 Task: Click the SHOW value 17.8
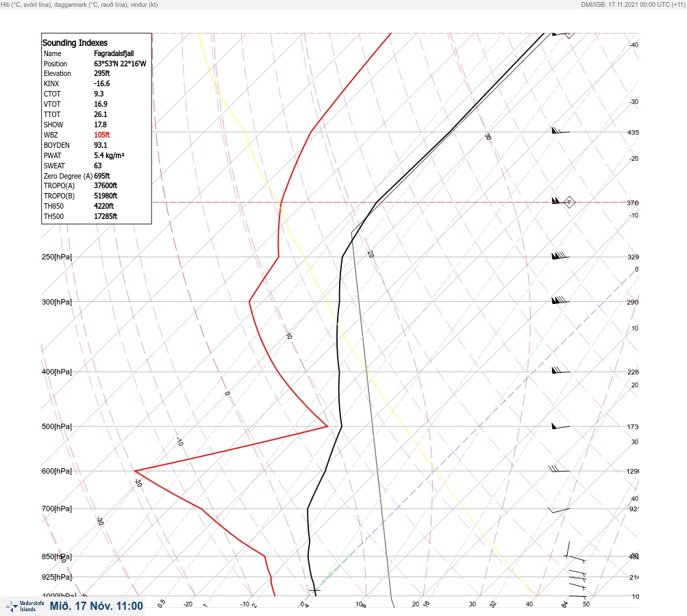pyautogui.click(x=100, y=125)
